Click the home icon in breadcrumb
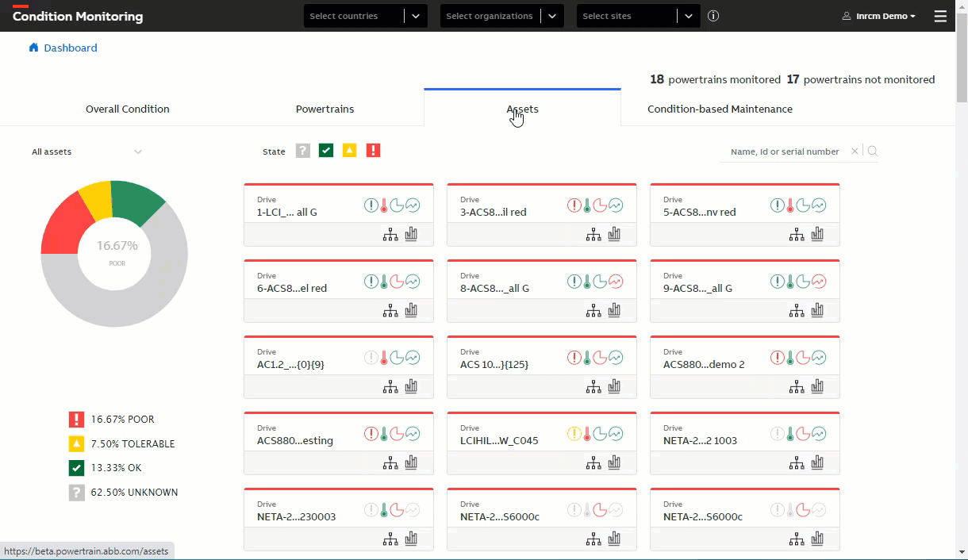Image resolution: width=968 pixels, height=560 pixels. (33, 48)
